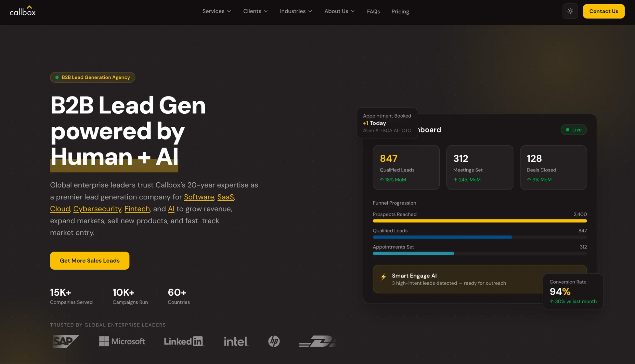Expand the About Us dropdown menu

(x=339, y=11)
